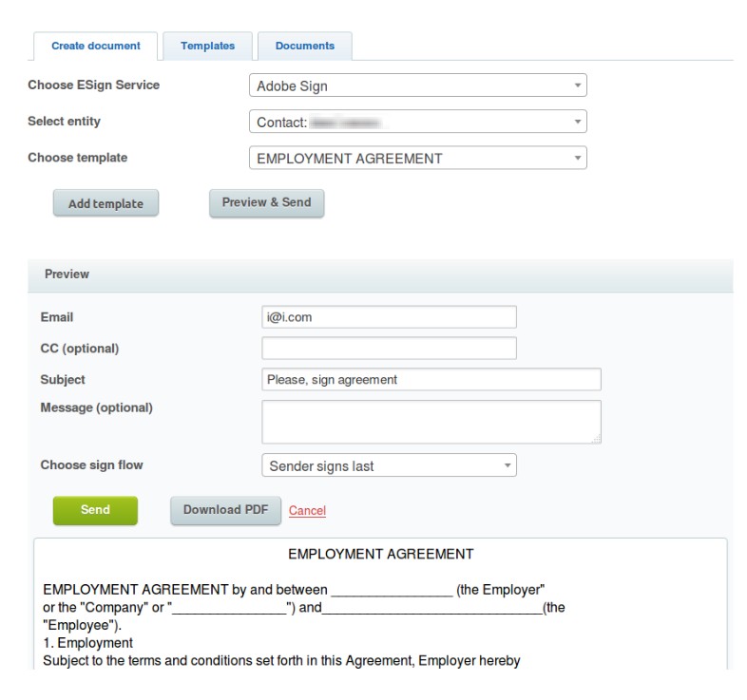Image resolution: width=747 pixels, height=700 pixels.
Task: Click into the CC (optional) field
Action: tap(389, 348)
